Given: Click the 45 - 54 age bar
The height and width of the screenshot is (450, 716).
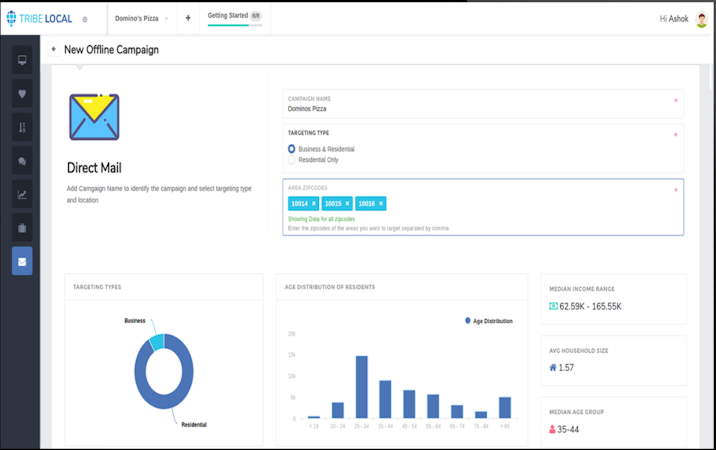Looking at the screenshot, I should coord(409,404).
